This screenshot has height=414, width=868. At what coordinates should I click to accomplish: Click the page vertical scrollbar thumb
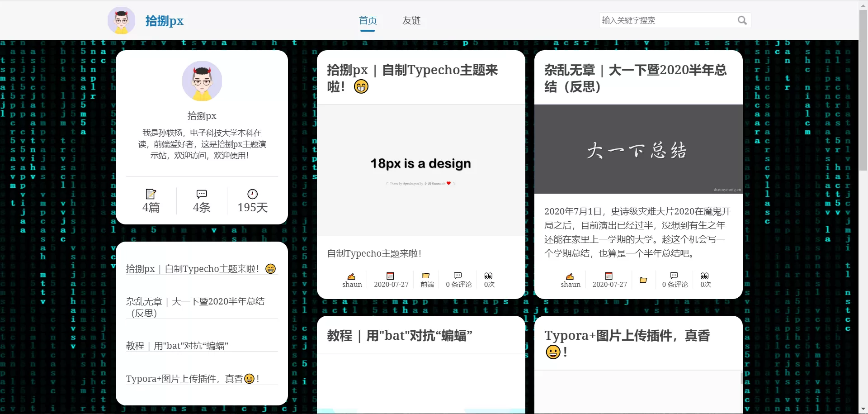863,90
